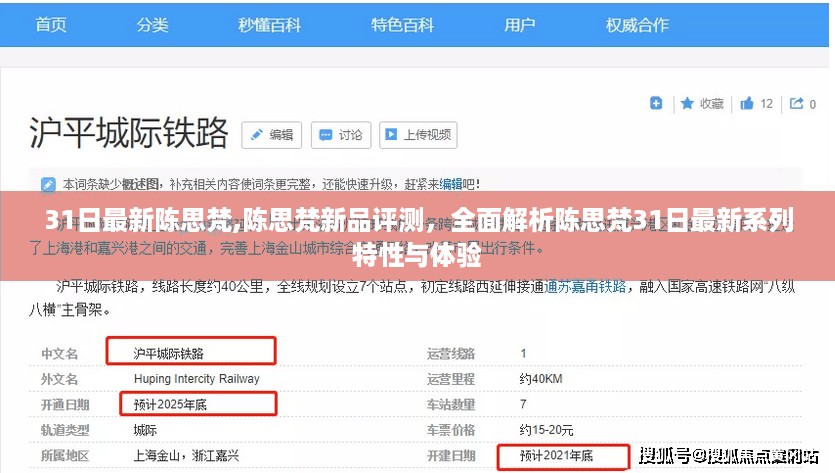The width and height of the screenshot is (835, 473).
Task: Open the 讨论 discussion button
Action: click(x=340, y=134)
